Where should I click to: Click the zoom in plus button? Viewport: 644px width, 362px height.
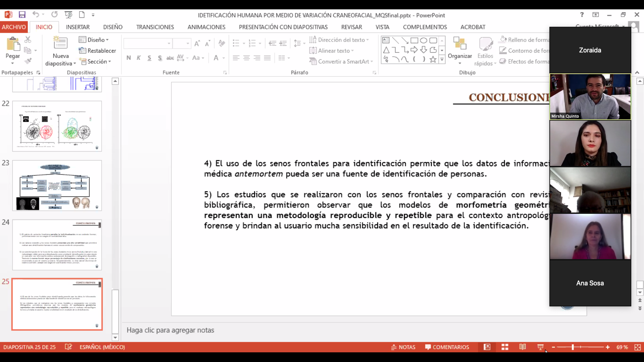[607, 347]
